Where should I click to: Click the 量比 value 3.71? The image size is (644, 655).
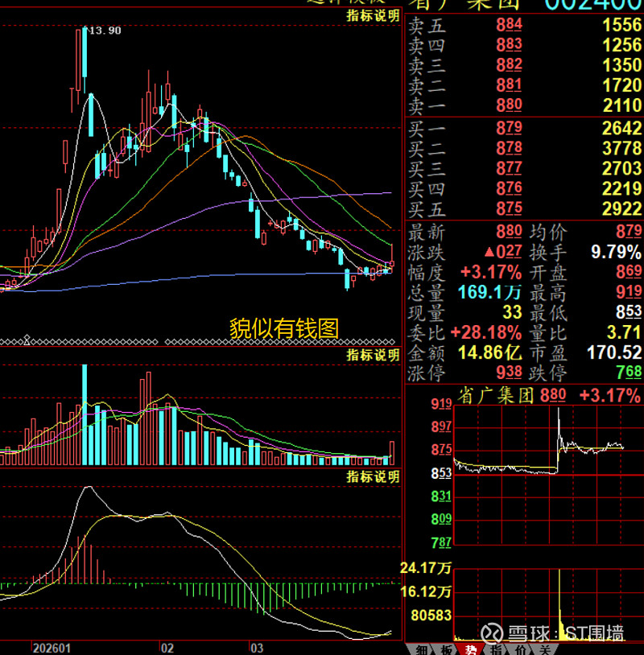[624, 332]
